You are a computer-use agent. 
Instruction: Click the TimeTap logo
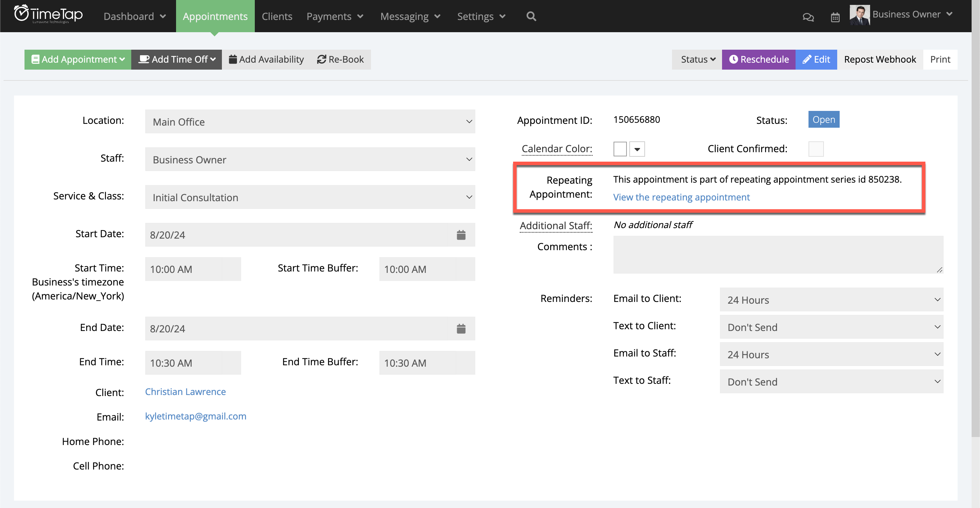[48, 15]
